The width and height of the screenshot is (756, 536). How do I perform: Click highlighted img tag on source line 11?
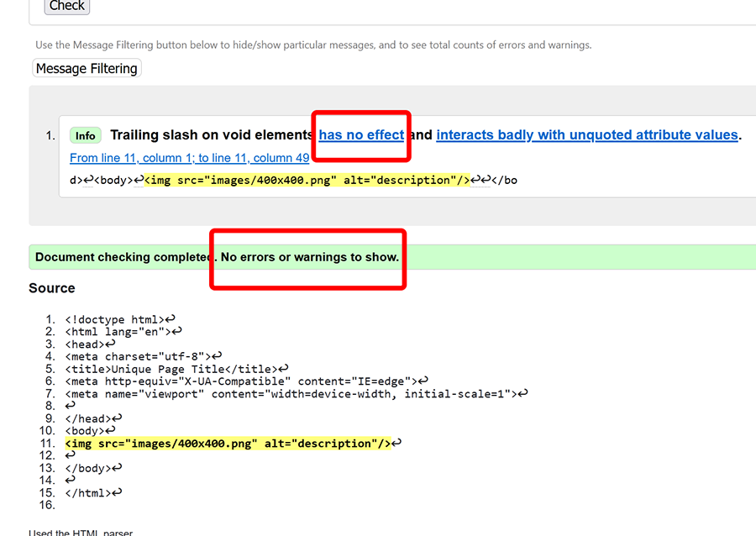tap(228, 444)
